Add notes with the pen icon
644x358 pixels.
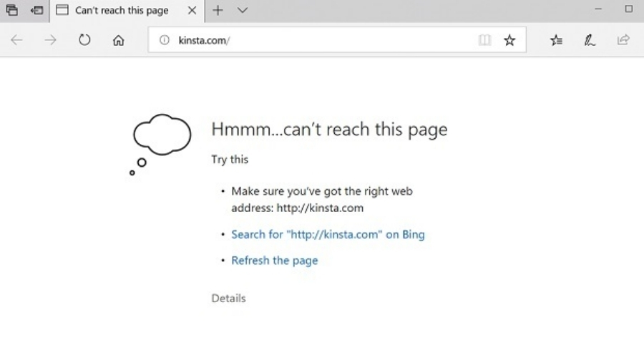coord(590,40)
